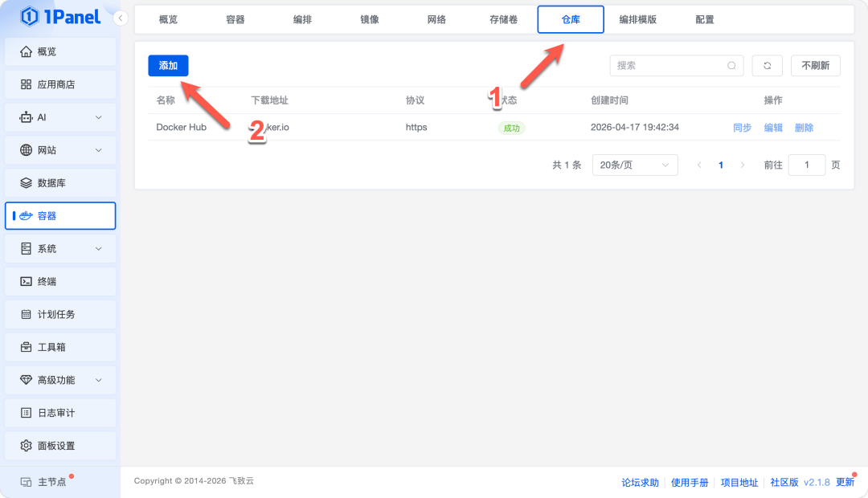Open the 不刷新 auto-refresh dropdown
Screen dimensions: 868x498
click(x=816, y=65)
